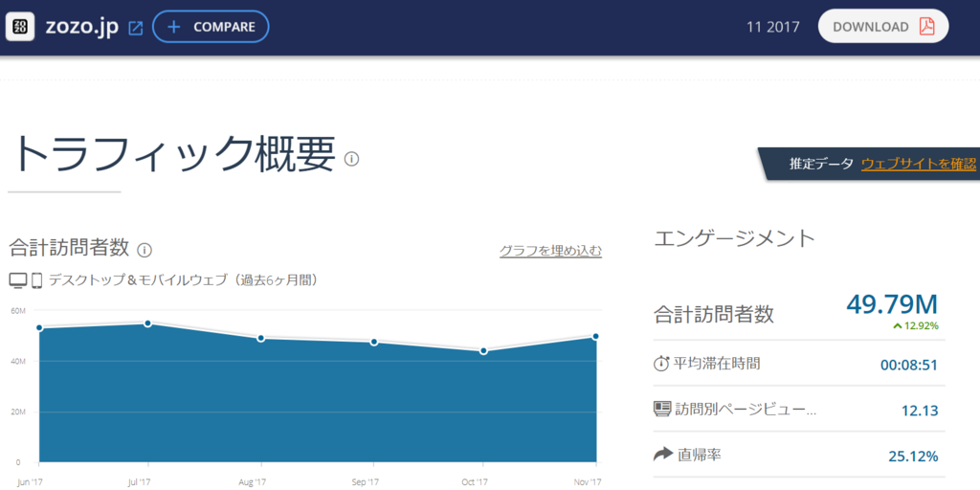The width and height of the screenshot is (980, 490).
Task: Click the info icon next to トラフィック概要
Action: pos(352,160)
